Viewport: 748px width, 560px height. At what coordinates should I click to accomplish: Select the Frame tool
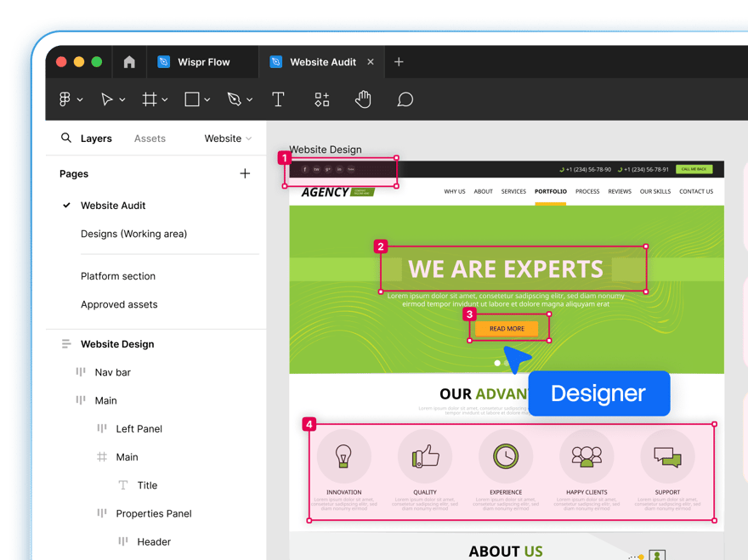pos(150,99)
